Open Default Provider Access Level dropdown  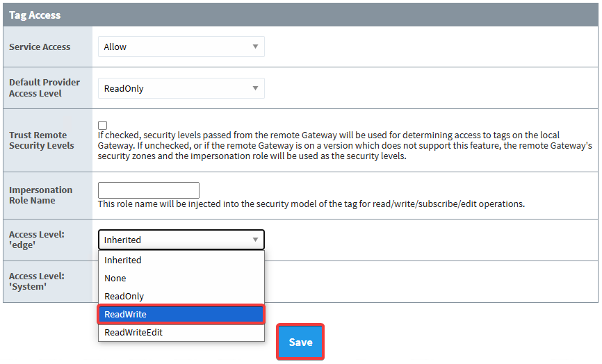pos(181,89)
